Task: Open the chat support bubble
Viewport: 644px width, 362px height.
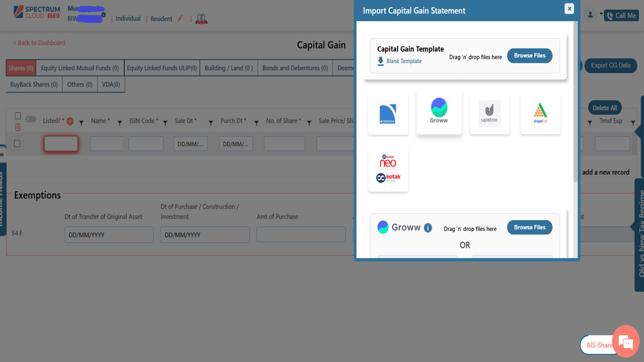Action: coord(626,342)
